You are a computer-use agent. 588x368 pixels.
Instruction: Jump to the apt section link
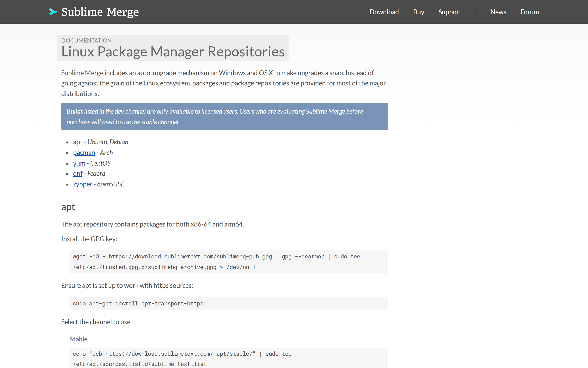[x=78, y=142]
